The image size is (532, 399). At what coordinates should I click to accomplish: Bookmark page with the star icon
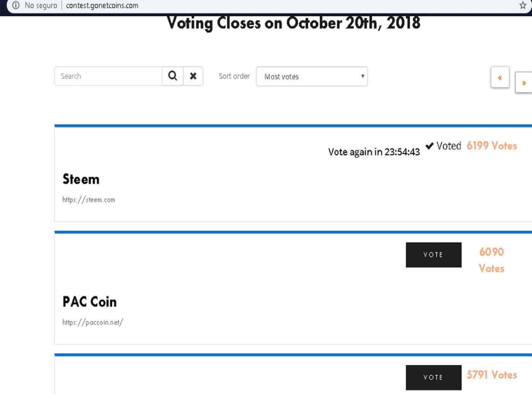click(x=523, y=5)
